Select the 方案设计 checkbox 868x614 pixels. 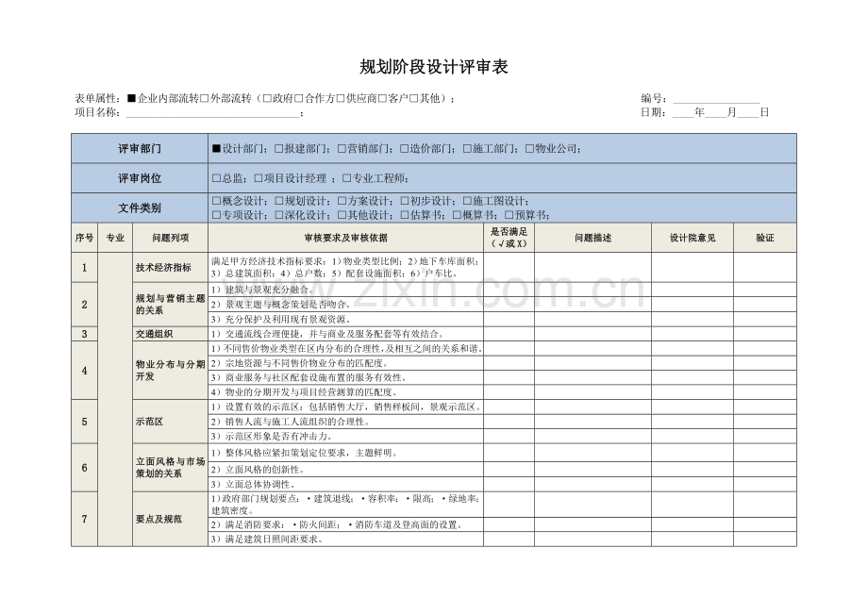click(342, 201)
